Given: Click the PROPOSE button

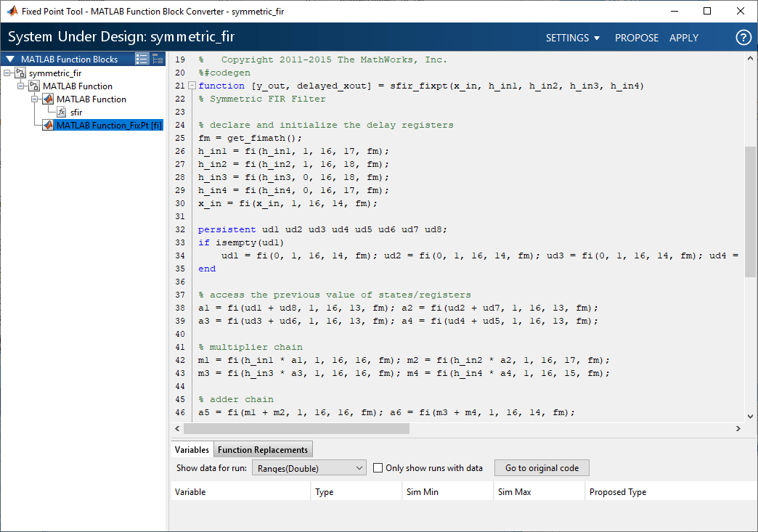Looking at the screenshot, I should (x=637, y=38).
